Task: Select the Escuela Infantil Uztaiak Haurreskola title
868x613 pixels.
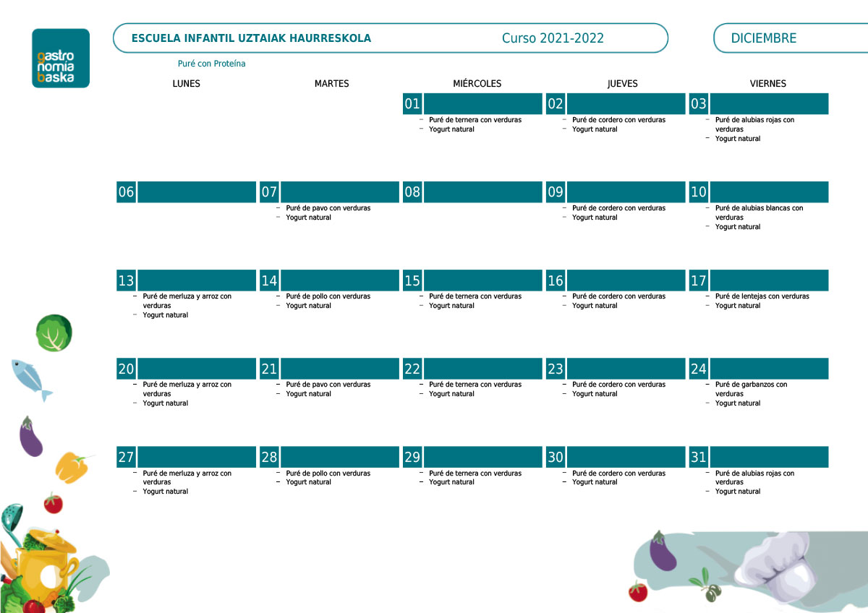Action: tap(251, 38)
